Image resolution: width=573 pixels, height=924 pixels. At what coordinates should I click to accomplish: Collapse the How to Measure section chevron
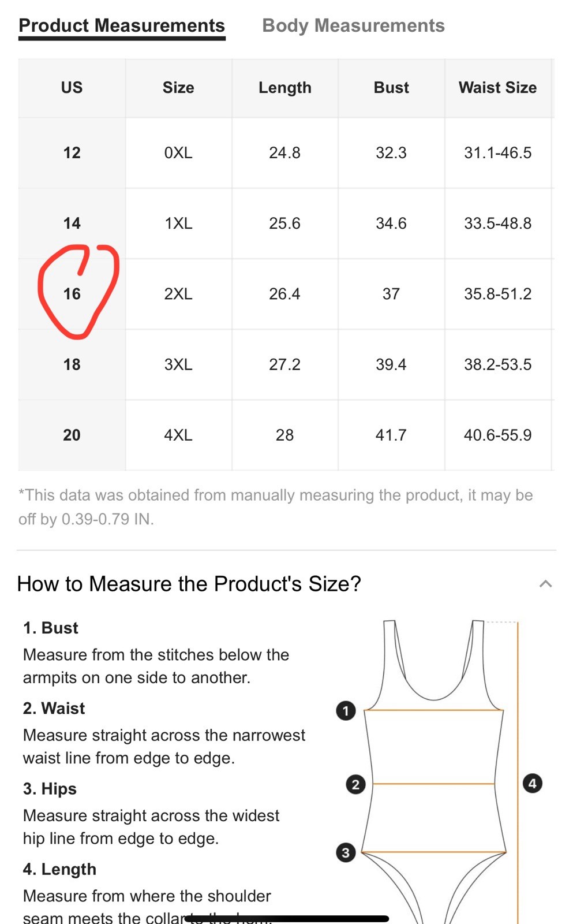pos(545,584)
